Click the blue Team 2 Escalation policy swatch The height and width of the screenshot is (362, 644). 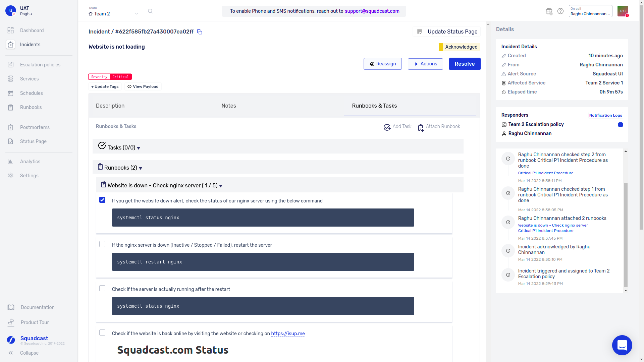(621, 125)
